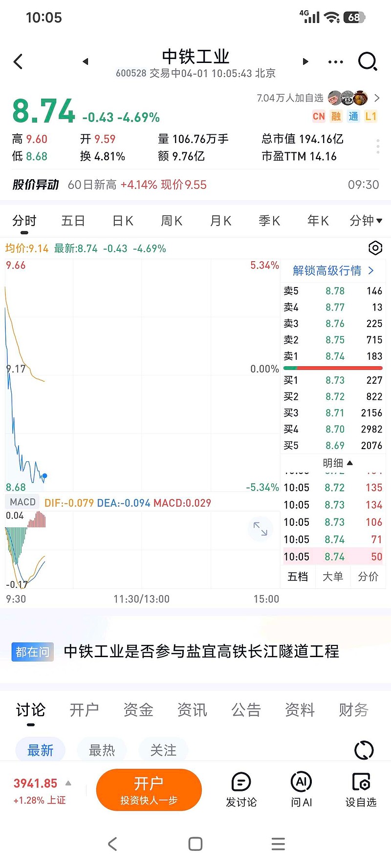Tap 解锁高级行情 link
Image resolution: width=391 pixels, height=868 pixels.
click(x=333, y=270)
